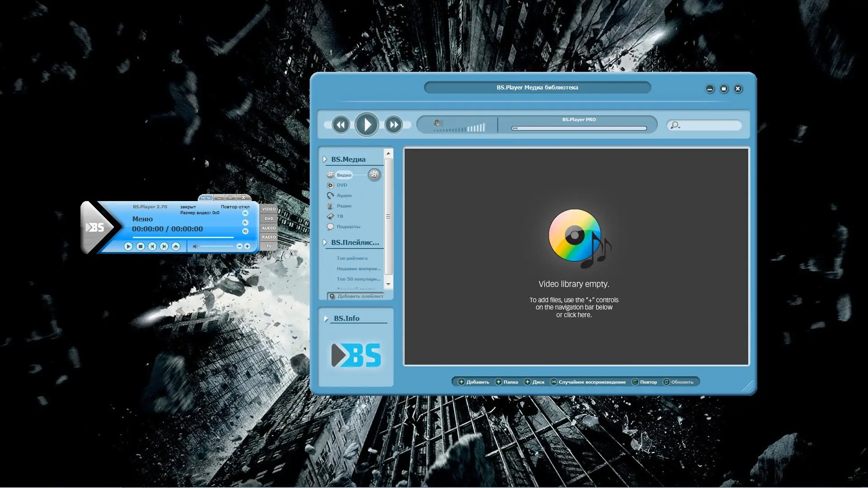Viewport: 868px width, 488px height.
Task: Open the MENU tab on mini player
Action: coord(206,198)
